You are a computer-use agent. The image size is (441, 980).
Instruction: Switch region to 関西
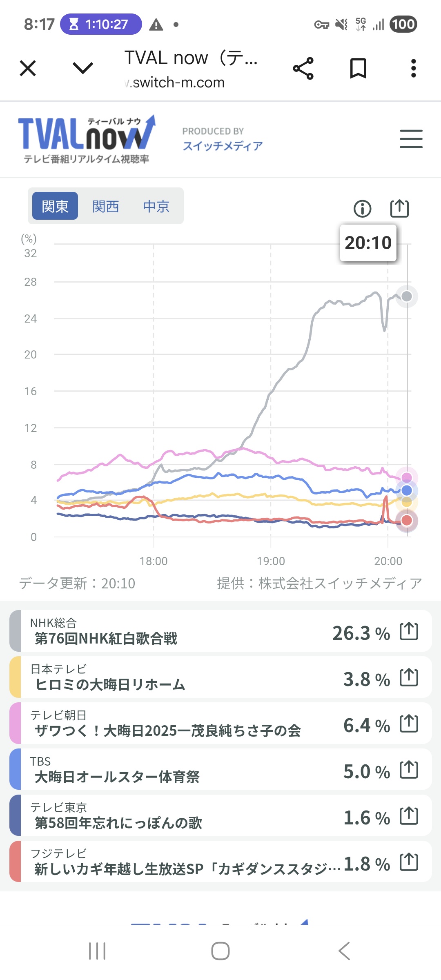[x=106, y=206]
